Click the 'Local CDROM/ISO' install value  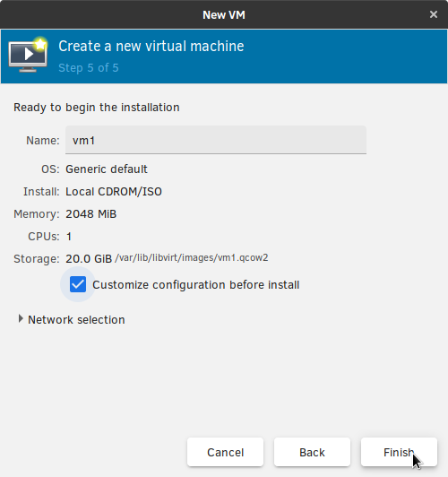coord(114,192)
